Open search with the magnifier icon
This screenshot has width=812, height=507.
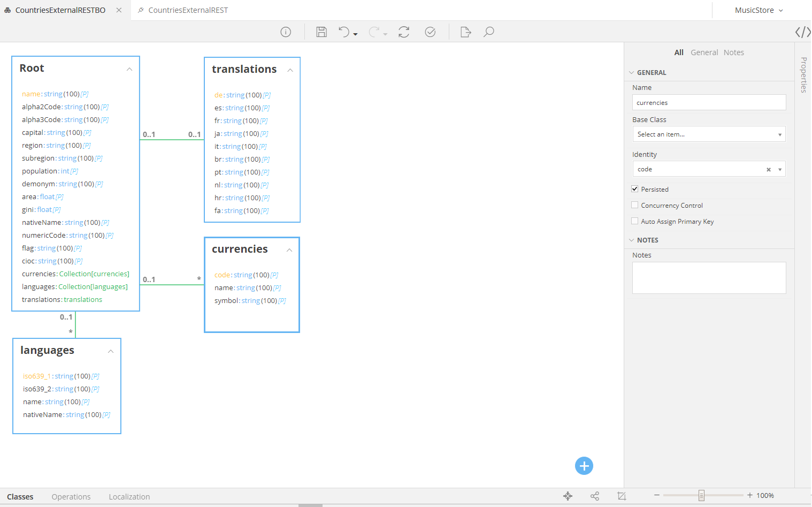click(x=488, y=32)
